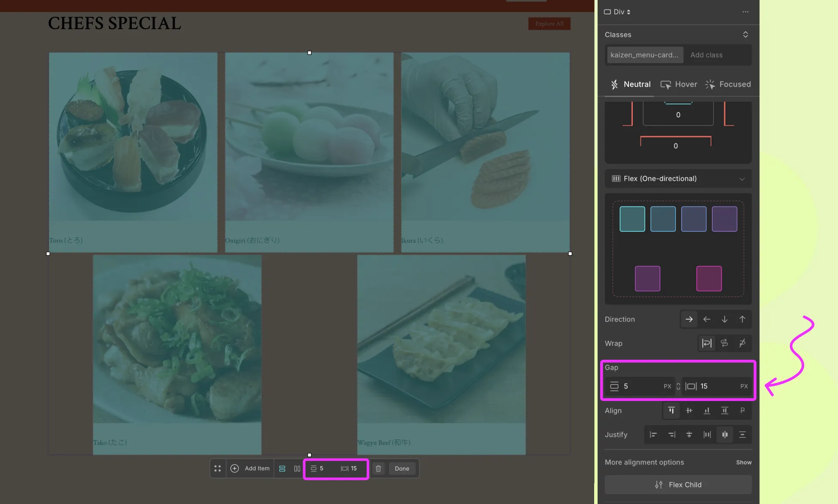
Task: Align items to bottom
Action: tap(707, 410)
